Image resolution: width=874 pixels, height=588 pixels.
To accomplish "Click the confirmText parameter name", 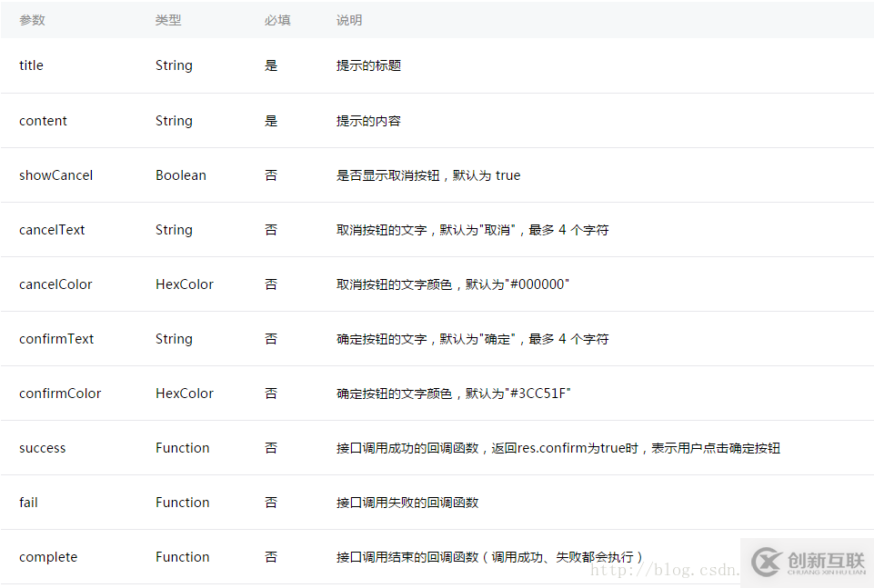I will tap(56, 338).
